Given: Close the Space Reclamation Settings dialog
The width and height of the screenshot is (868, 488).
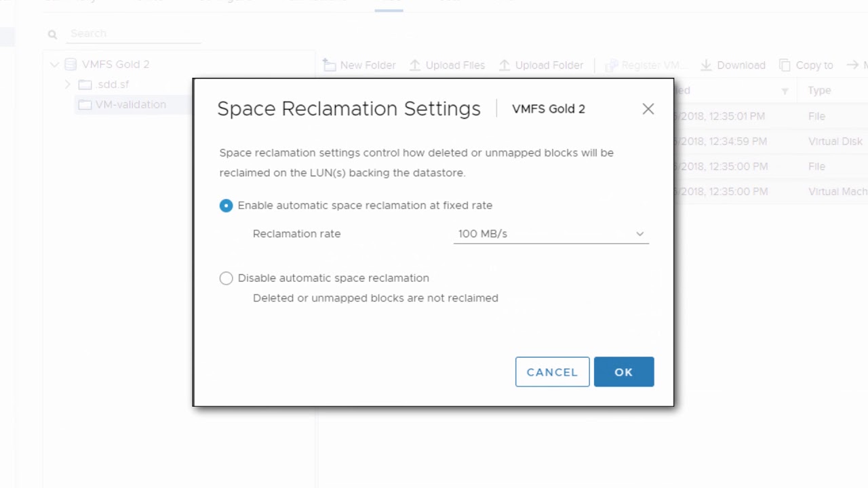Looking at the screenshot, I should pyautogui.click(x=648, y=109).
